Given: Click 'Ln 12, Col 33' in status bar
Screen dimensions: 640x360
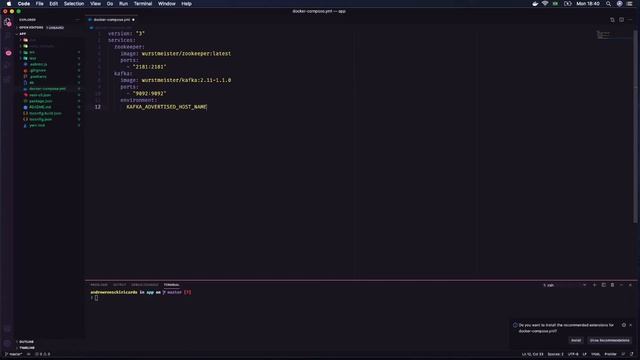Looking at the screenshot, I should [x=532, y=354].
